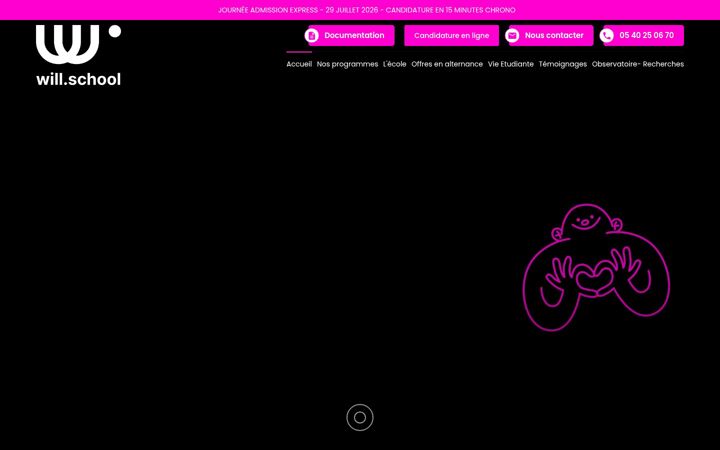Viewport: 720px width, 450px height.
Task: Open Observatoire- Recherches menu item
Action: pyautogui.click(x=638, y=64)
